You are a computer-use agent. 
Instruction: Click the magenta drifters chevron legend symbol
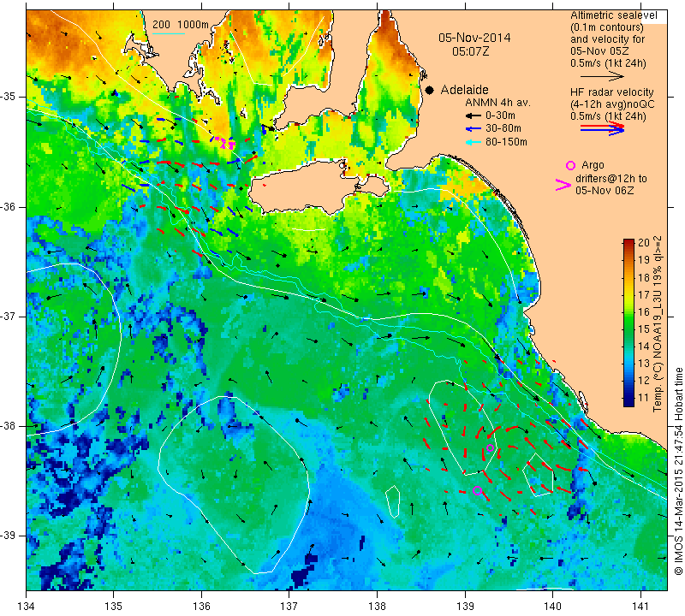point(563,185)
